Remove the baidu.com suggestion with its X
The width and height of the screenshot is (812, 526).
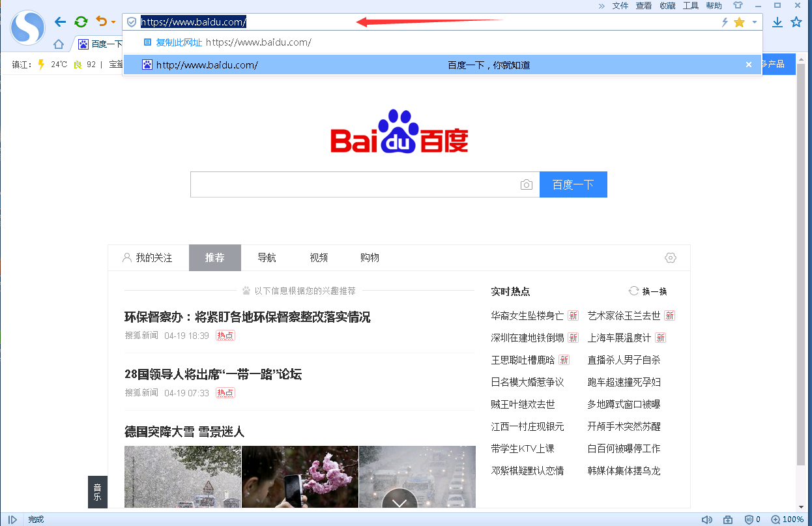[x=749, y=65]
